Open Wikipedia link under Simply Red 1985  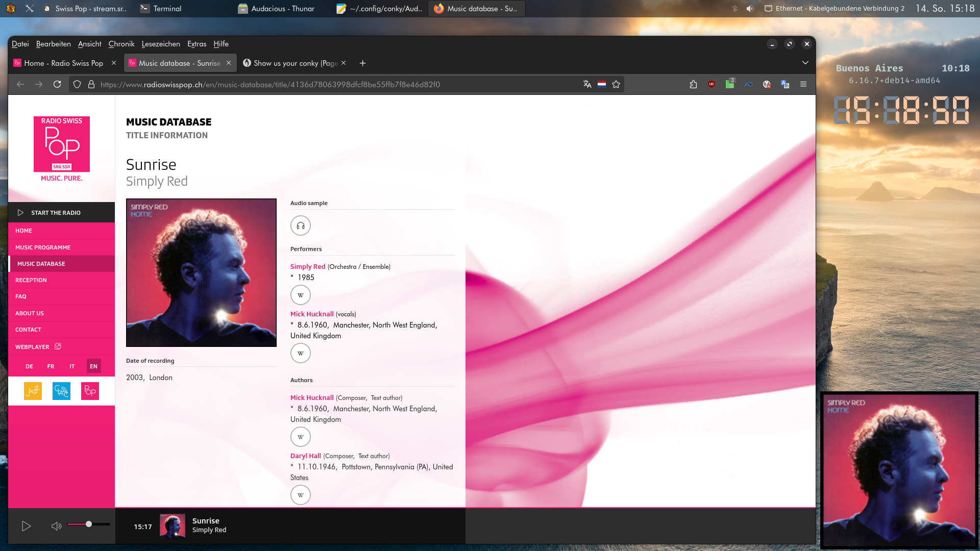(300, 295)
